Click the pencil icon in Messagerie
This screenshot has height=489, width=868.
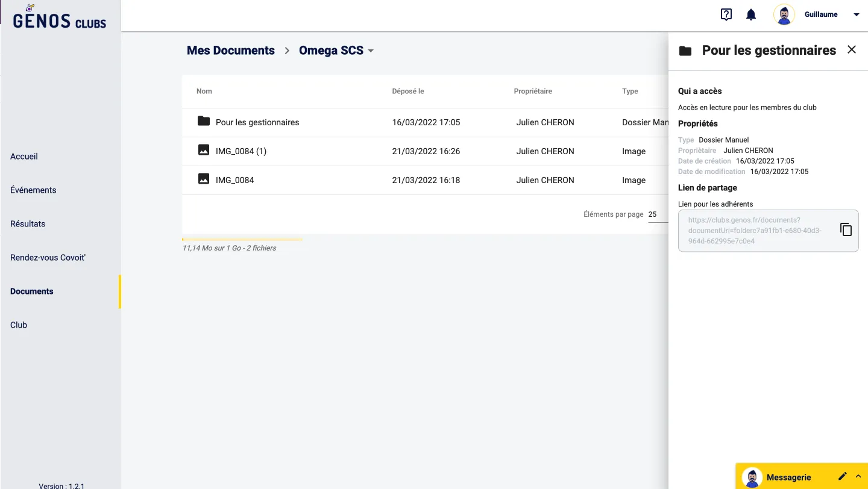[x=842, y=476]
